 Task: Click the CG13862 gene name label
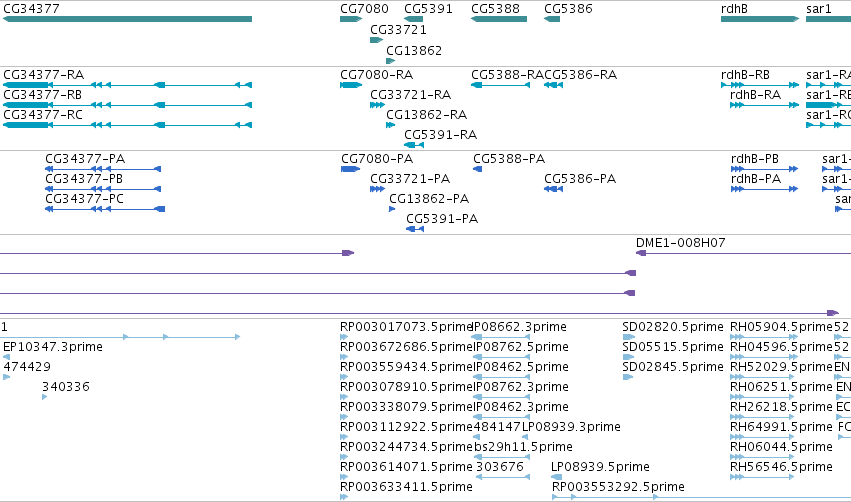tap(414, 50)
